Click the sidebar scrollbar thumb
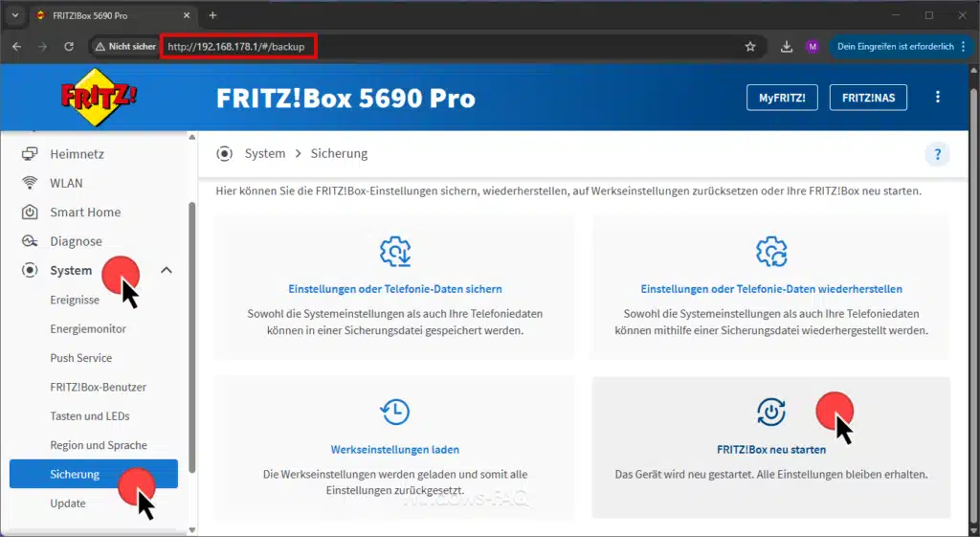Screen dimensions: 980x537 click(191, 338)
